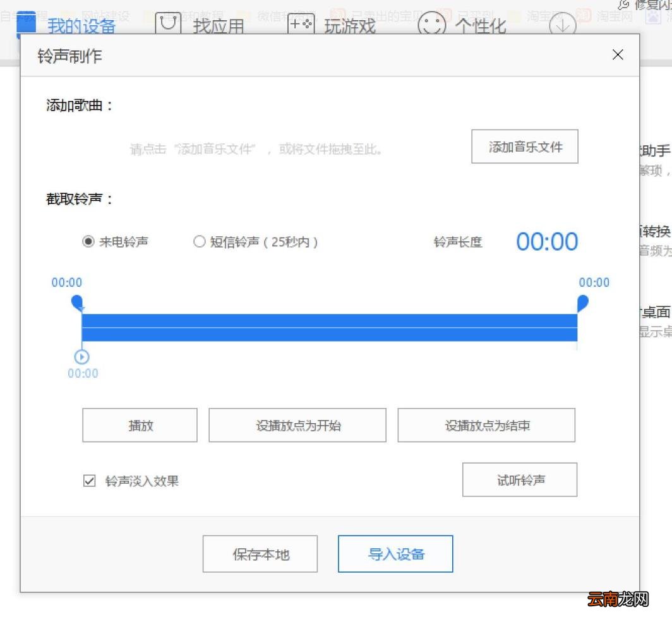This screenshot has width=672, height=617.
Task: Click the 00:00 ringtone length value
Action: (x=547, y=242)
